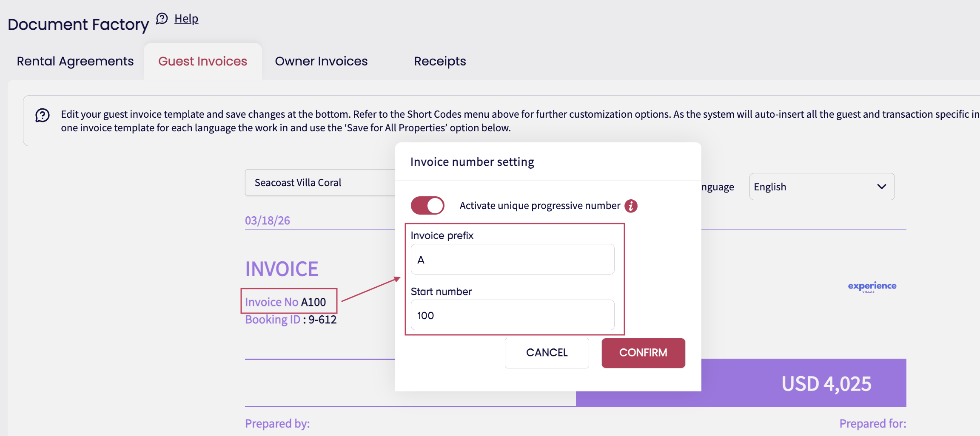Screen dimensions: 980x436
Task: Select the Guest Invoices tab
Action: [x=202, y=61]
